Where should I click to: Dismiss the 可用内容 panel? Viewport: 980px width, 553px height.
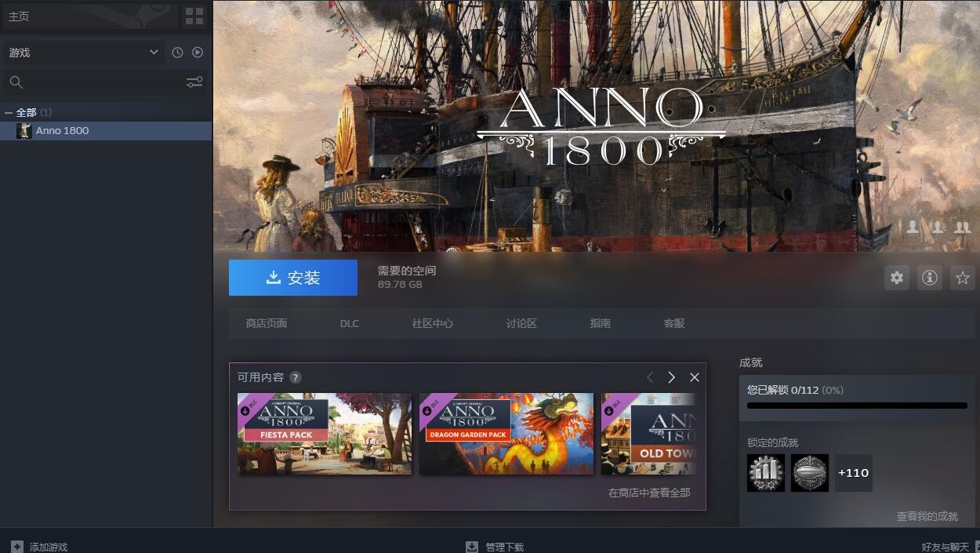pyautogui.click(x=695, y=377)
